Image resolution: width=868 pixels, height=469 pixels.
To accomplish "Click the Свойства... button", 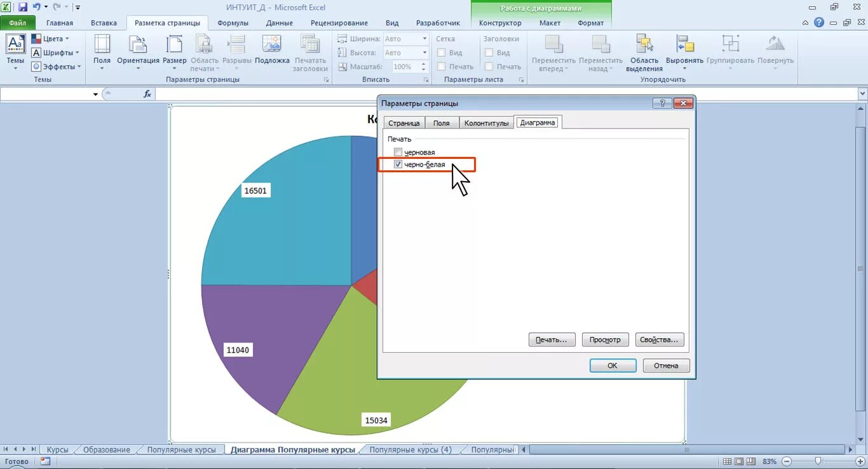I will click(659, 339).
